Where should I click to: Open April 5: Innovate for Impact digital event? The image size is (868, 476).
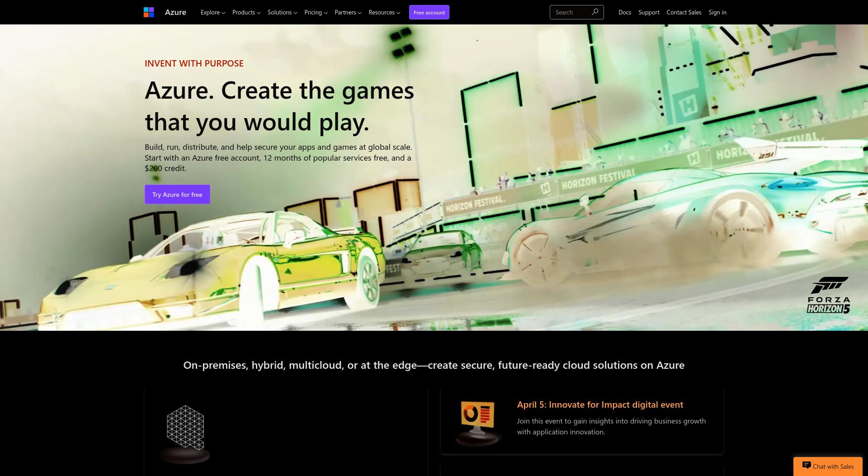tap(600, 405)
